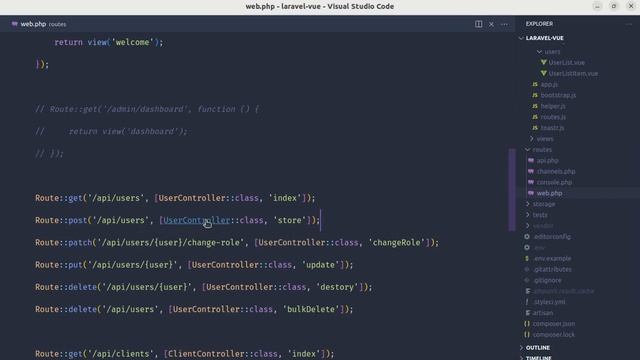Click the JS icon beside toastr.js
The image size is (640, 360).
[535, 128]
